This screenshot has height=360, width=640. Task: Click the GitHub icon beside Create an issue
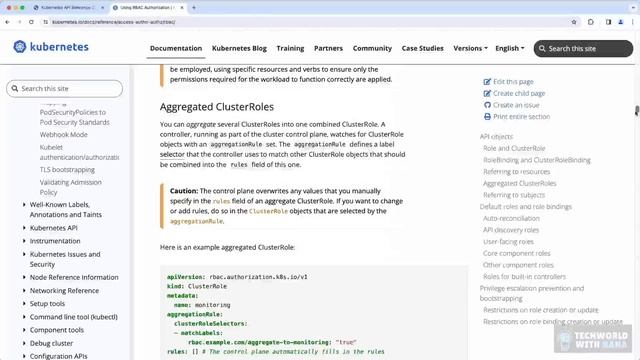pyautogui.click(x=487, y=105)
